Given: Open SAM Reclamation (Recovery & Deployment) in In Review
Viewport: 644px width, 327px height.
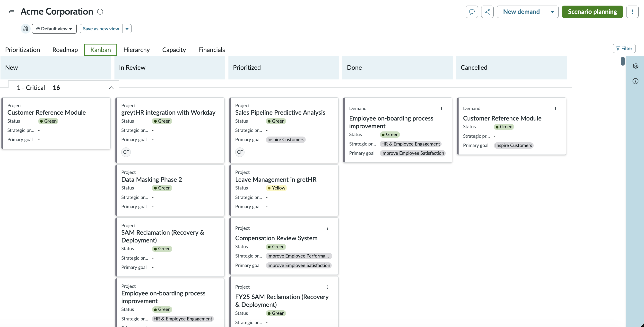Looking at the screenshot, I should coord(163,236).
